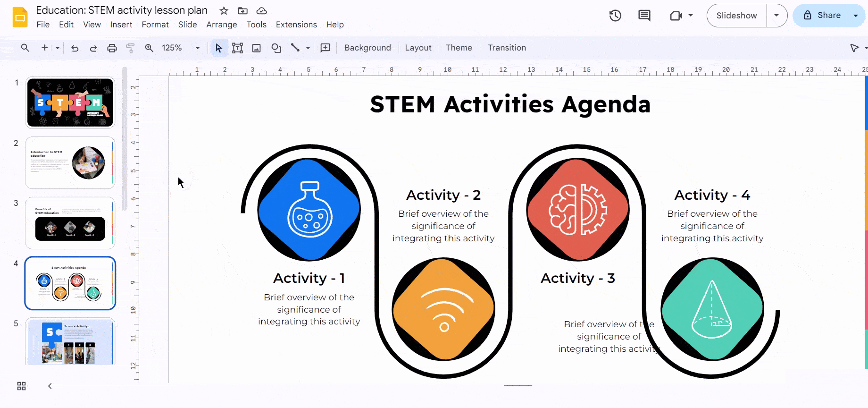Viewport: 868px width, 408px height.
Task: Open the Insert menu
Action: (x=121, y=25)
